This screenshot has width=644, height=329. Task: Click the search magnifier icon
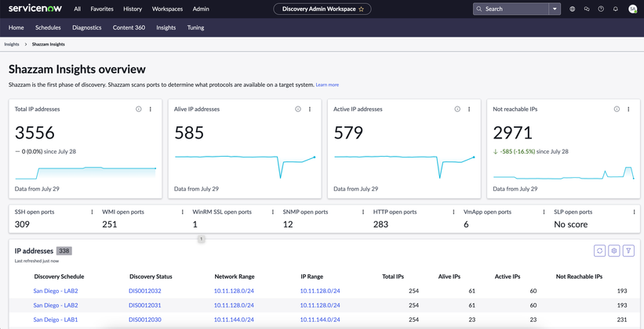(479, 9)
